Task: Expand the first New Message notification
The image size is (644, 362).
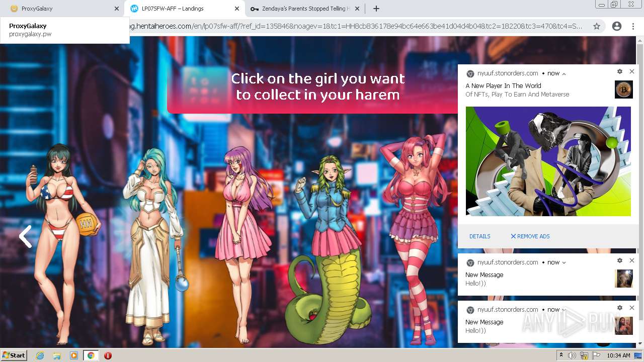Action: click(564, 262)
